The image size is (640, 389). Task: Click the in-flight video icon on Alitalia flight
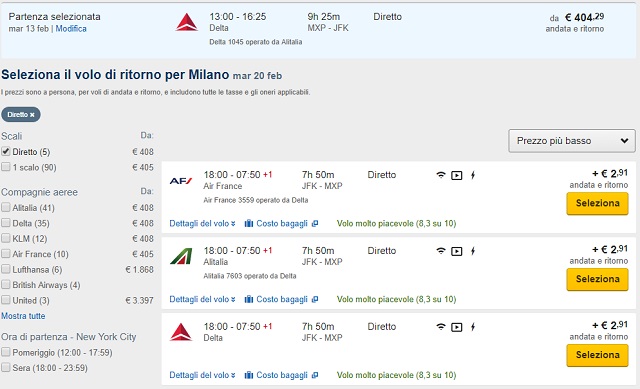[x=457, y=251]
